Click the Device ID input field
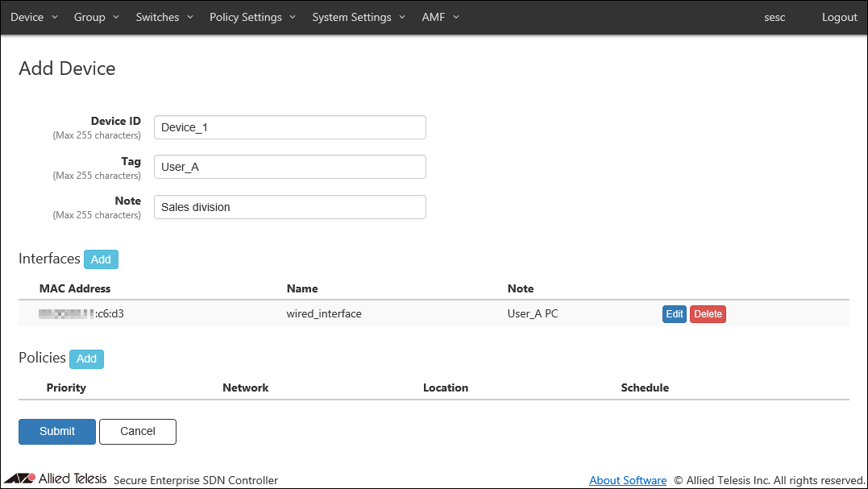The height and width of the screenshot is (489, 868). [x=289, y=127]
